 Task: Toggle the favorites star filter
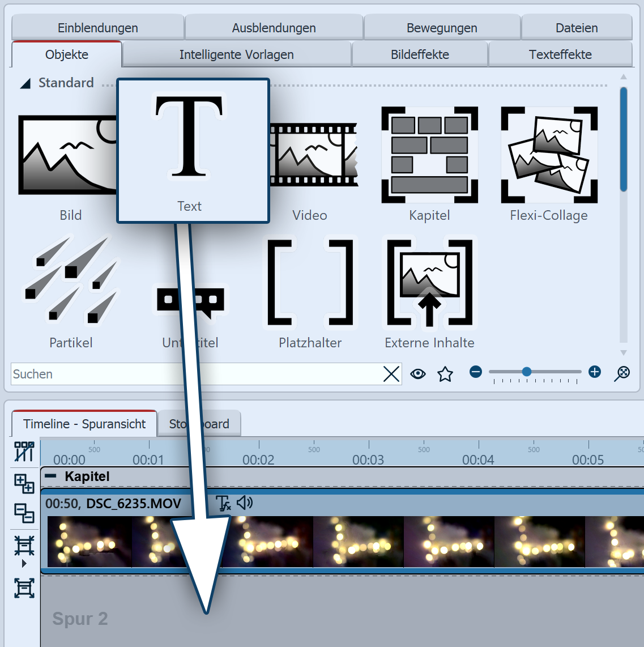point(445,374)
